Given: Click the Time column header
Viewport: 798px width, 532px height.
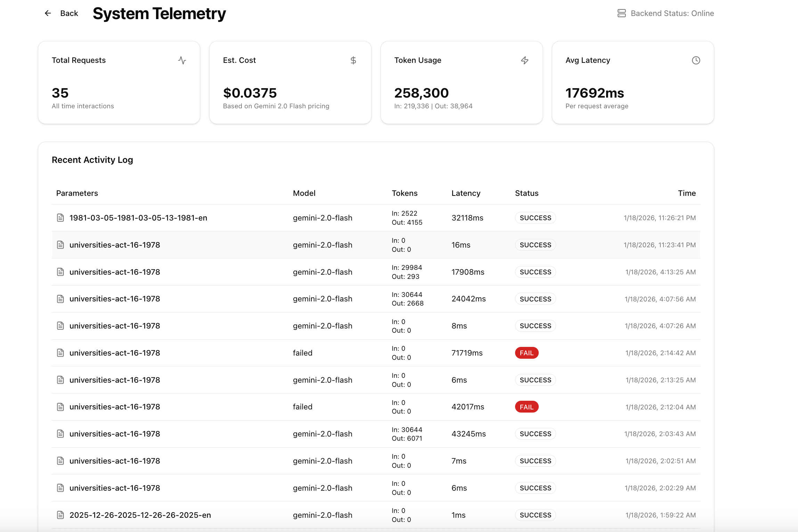Looking at the screenshot, I should tap(686, 193).
